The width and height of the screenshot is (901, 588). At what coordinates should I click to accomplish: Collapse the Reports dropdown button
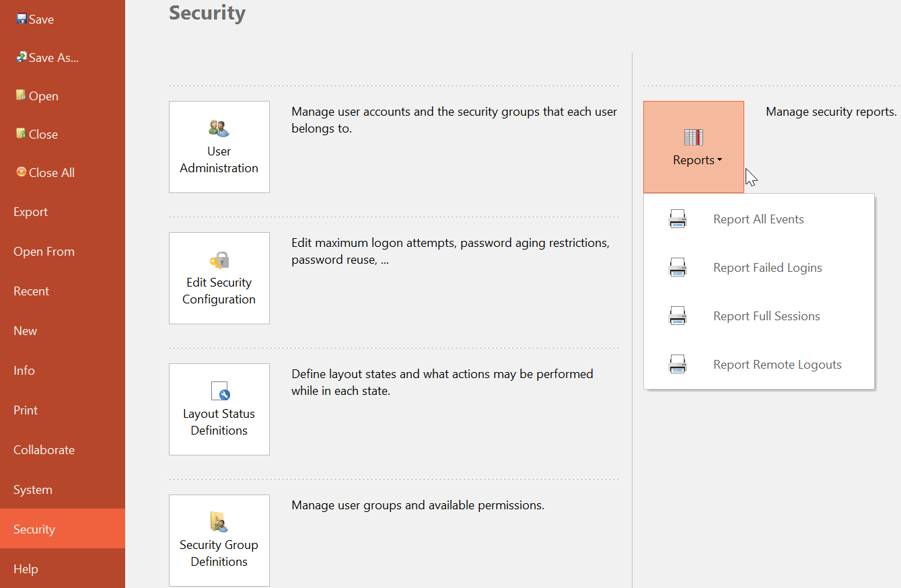point(694,147)
